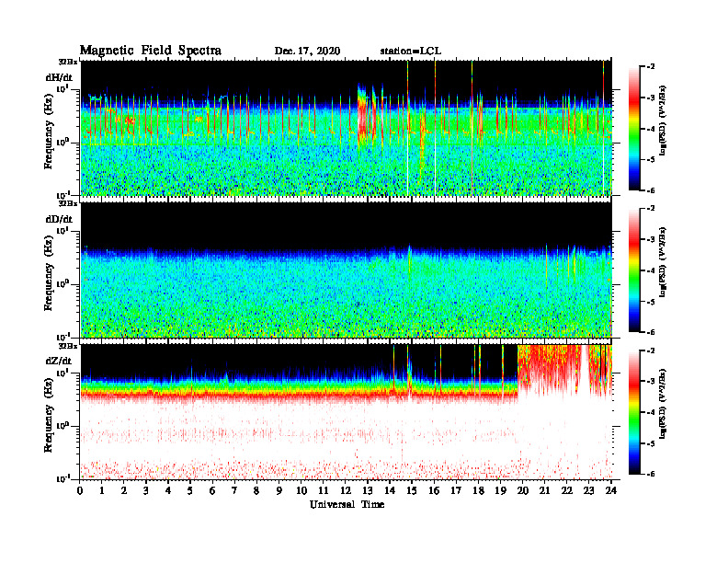Click the -2 label on the dH/dt color bar
Screen dimensions: 728x563
650,67
